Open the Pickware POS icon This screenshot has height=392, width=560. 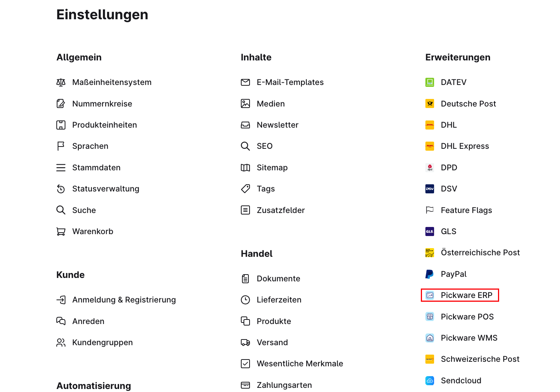click(x=430, y=317)
